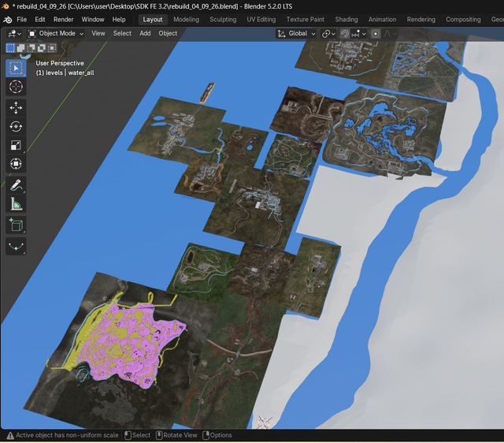Click the Rotate View hint in status bar
The height and width of the screenshot is (443, 504).
pyautogui.click(x=176, y=435)
